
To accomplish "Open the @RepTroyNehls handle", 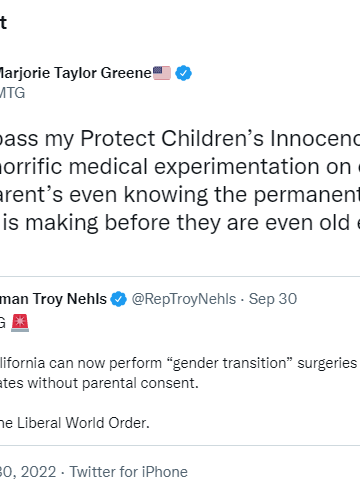I will 184,299.
